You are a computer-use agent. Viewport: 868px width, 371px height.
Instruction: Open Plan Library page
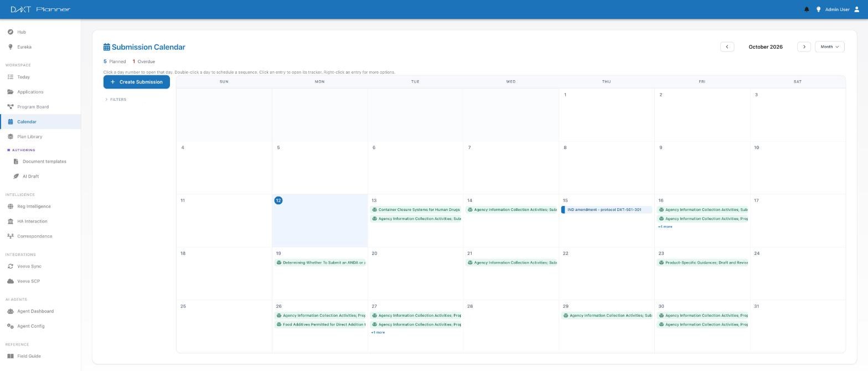click(40, 137)
